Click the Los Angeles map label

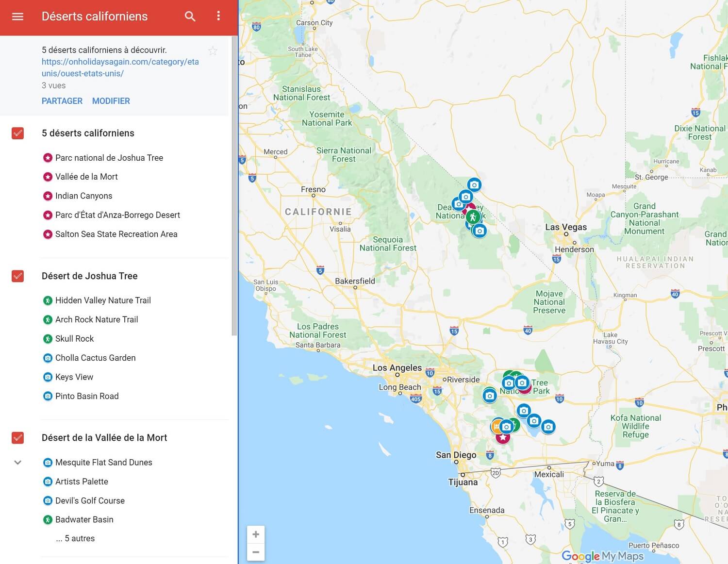coord(397,368)
